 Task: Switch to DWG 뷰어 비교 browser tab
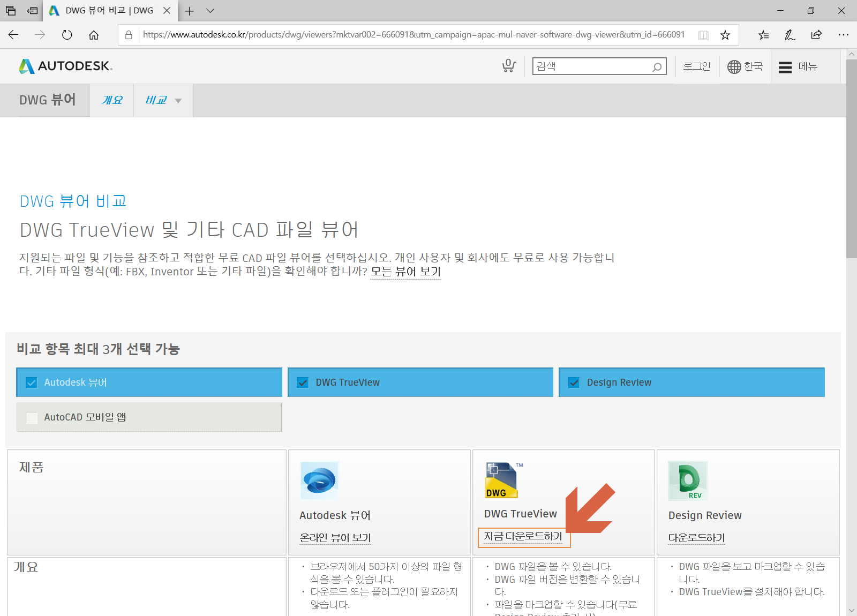point(110,11)
